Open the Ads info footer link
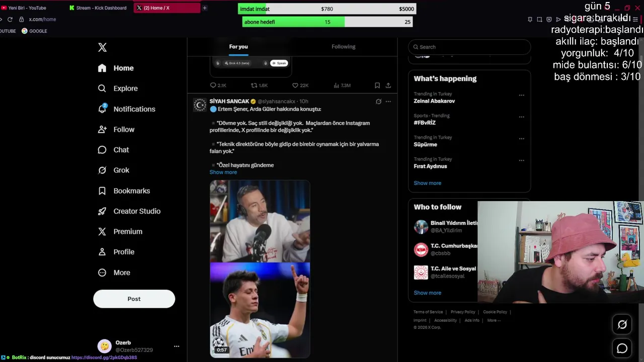The width and height of the screenshot is (644, 362). 472,320
